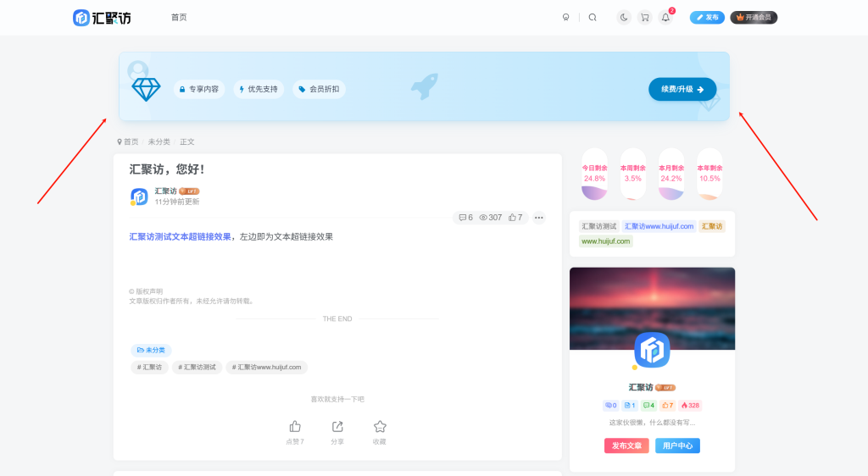This screenshot has width=868, height=476.
Task: Click the grey 汇聚访测试 sidebar tag
Action: [599, 226]
